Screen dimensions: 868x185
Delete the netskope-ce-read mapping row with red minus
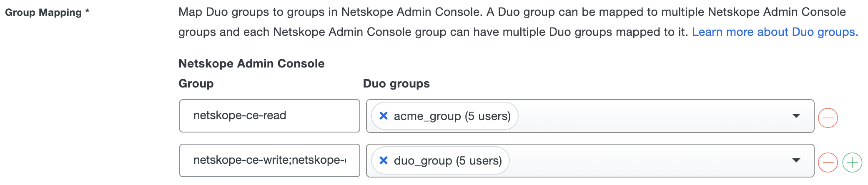point(828,118)
